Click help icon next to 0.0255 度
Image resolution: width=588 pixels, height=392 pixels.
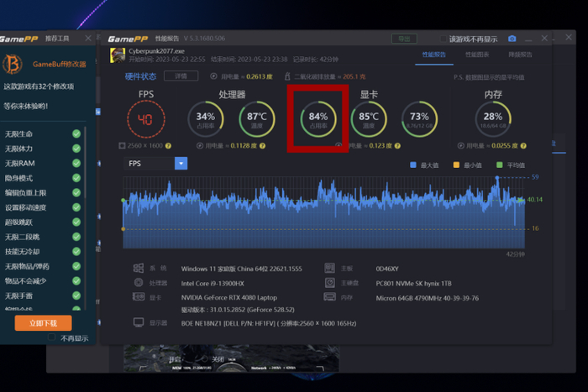pos(523,146)
